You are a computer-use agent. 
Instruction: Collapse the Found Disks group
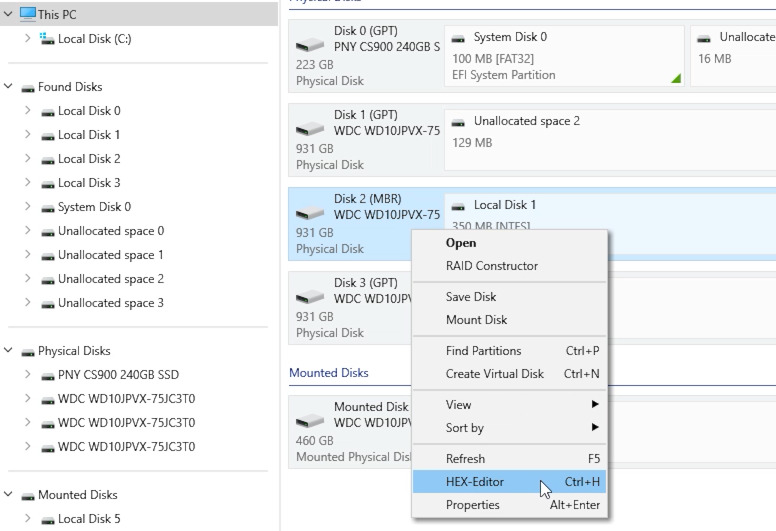pyautogui.click(x=8, y=86)
